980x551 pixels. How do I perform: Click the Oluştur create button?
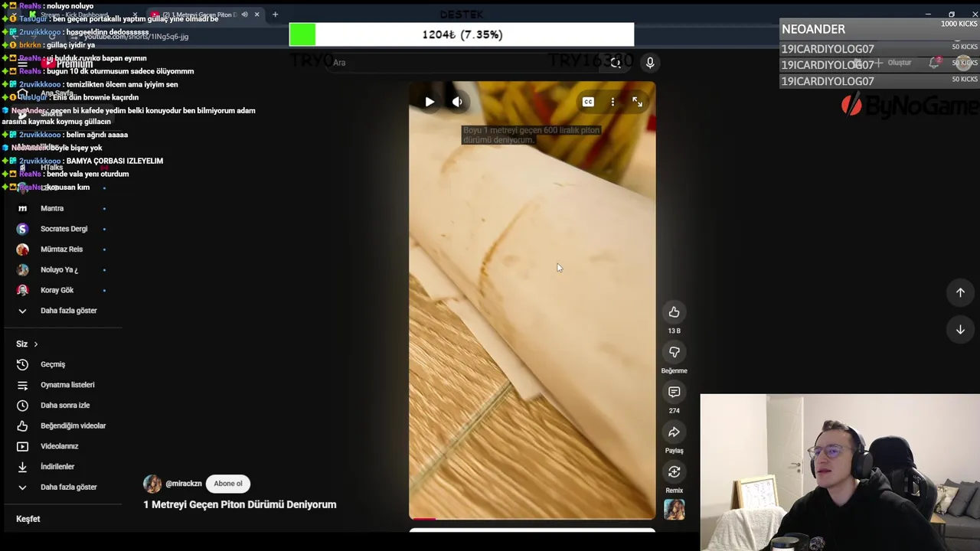click(x=893, y=63)
